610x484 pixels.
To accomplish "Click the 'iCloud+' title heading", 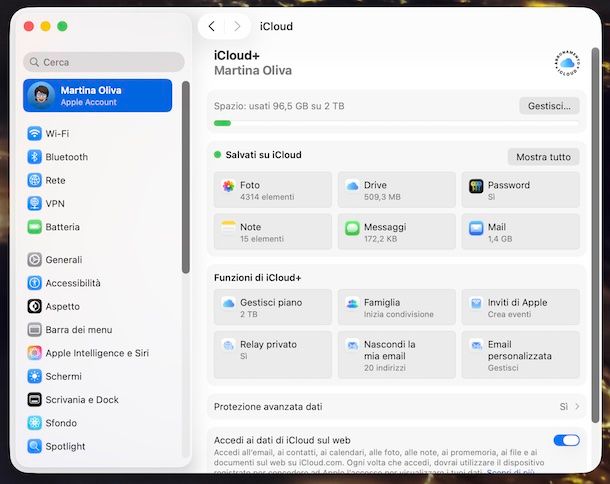I will (x=237, y=56).
